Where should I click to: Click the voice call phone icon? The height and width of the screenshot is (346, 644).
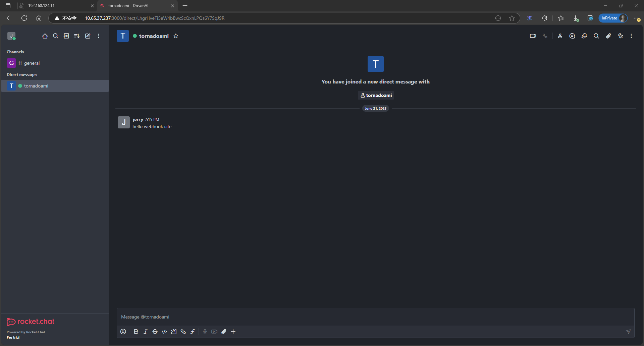[x=545, y=36]
